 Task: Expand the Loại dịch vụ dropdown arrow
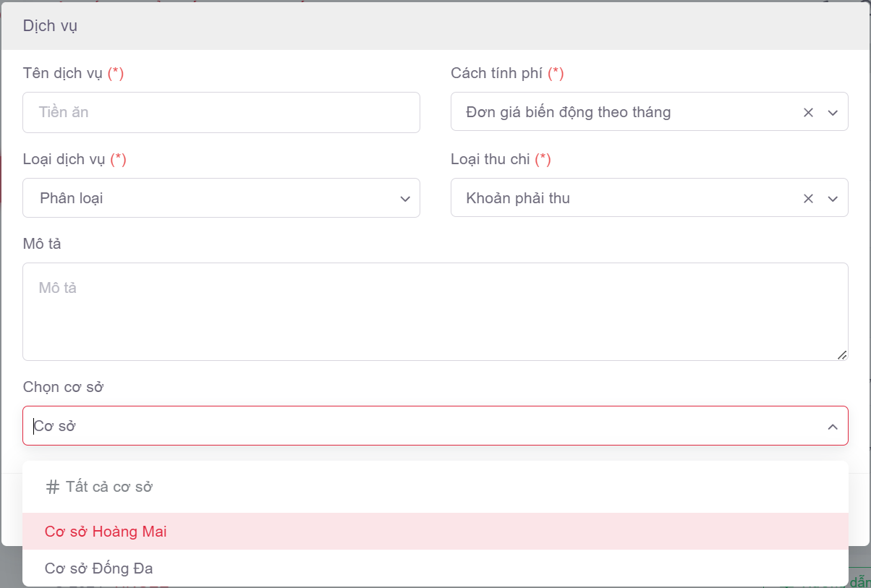(405, 199)
